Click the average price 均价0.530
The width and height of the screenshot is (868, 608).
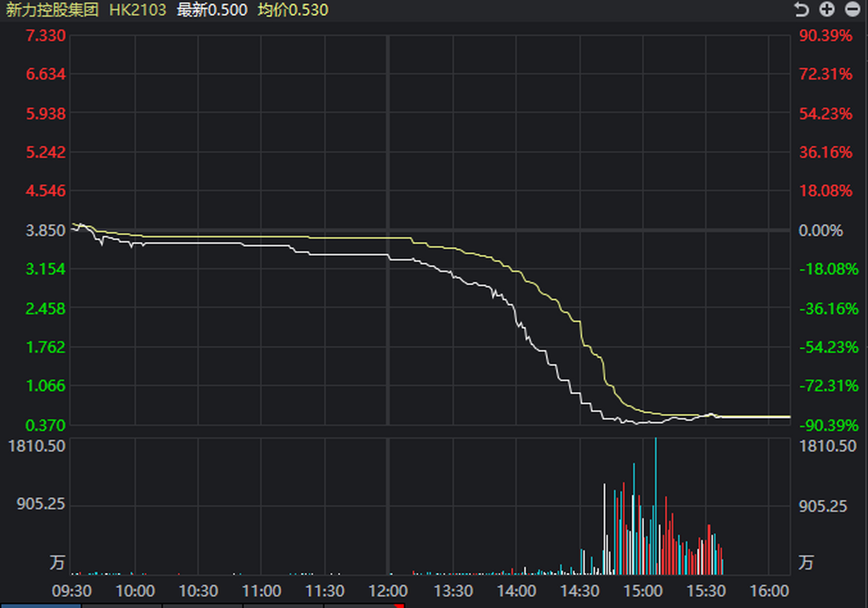click(x=293, y=10)
